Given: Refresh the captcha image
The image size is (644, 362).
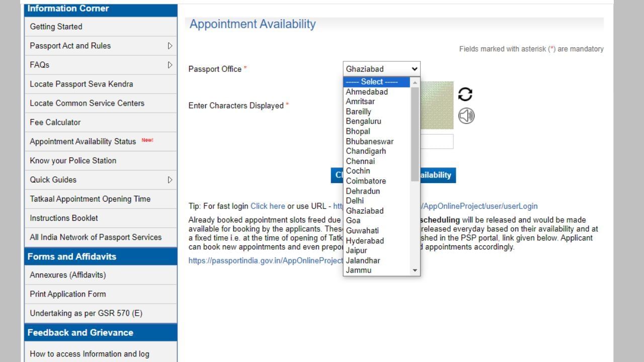Looking at the screenshot, I should click(x=465, y=94).
